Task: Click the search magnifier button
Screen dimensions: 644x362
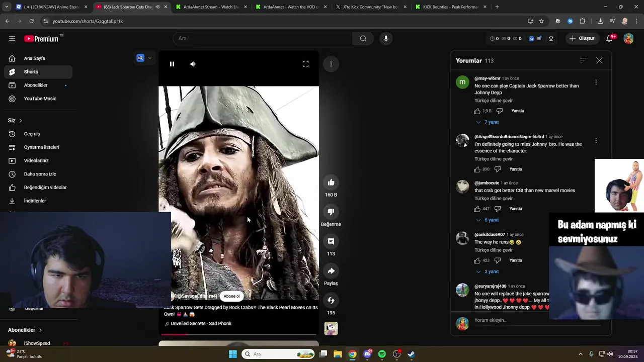Action: click(x=363, y=38)
